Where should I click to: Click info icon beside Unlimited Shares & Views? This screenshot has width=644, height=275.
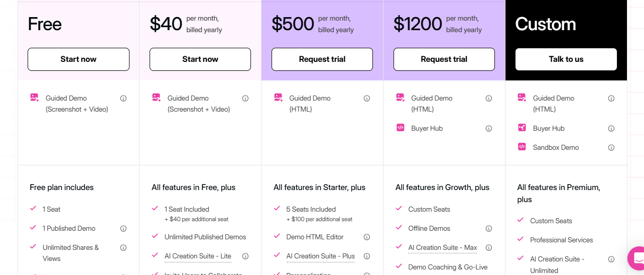123,248
